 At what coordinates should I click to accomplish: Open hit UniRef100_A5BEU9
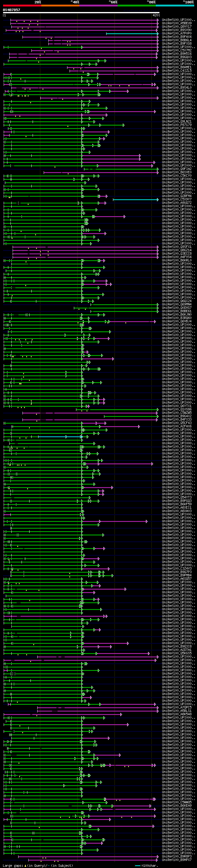click(x=176, y=23)
